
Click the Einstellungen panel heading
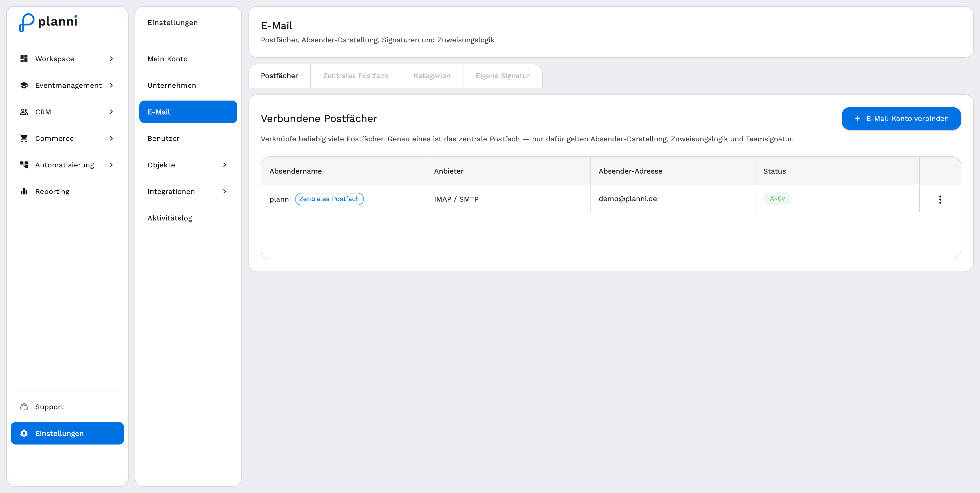173,22
